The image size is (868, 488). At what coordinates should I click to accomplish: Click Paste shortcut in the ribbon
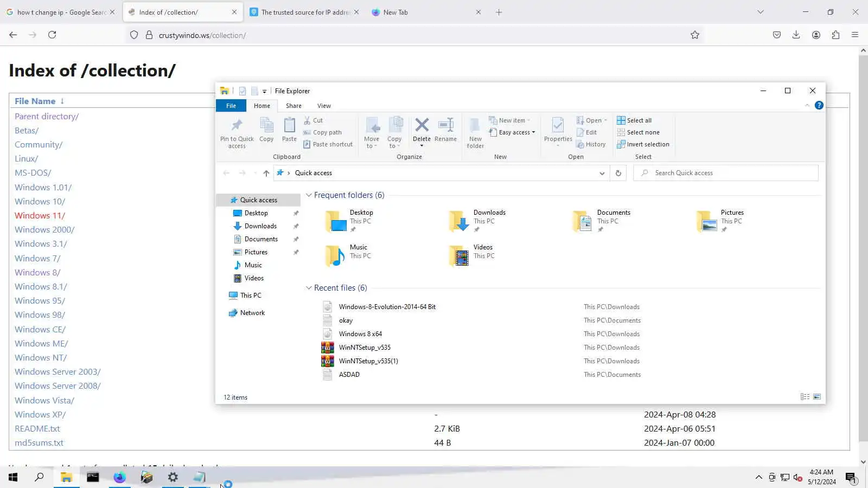tap(328, 144)
